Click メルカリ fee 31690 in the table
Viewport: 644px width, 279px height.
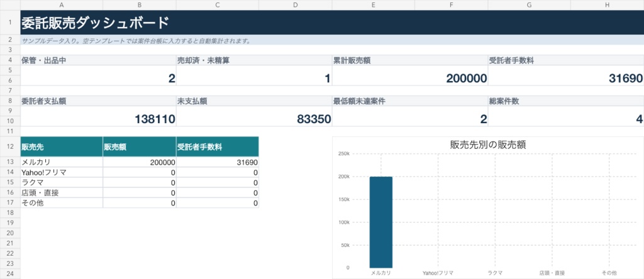[x=218, y=161]
